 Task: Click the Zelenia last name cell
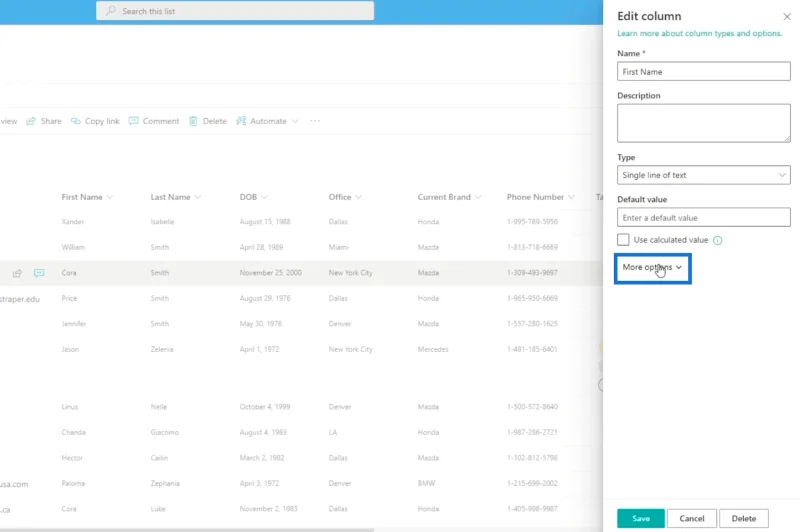[x=162, y=349]
